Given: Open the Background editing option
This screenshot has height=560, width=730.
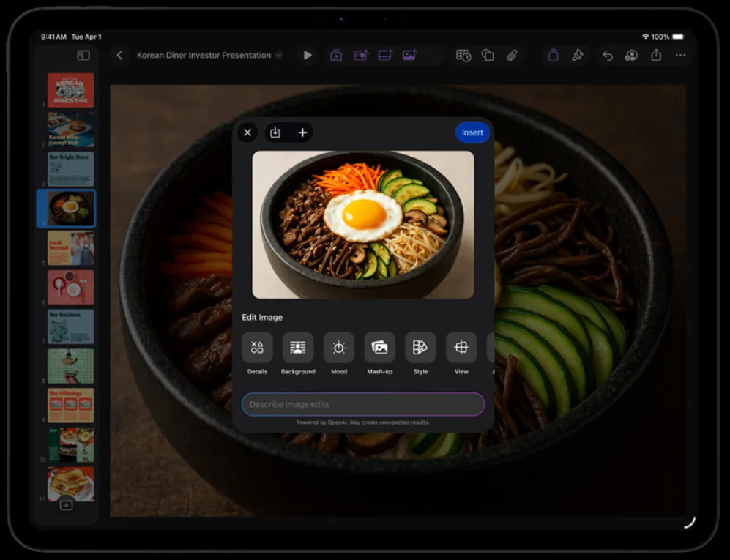Looking at the screenshot, I should (298, 348).
